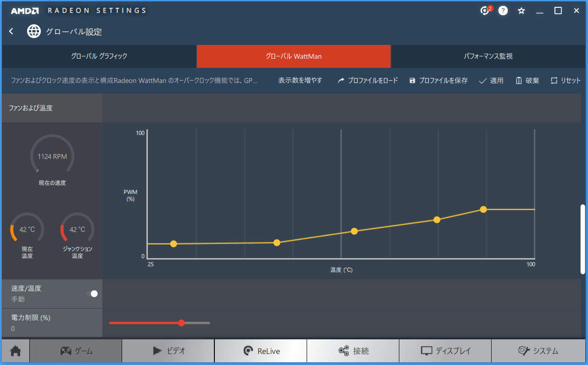
Task: Select the second fan curve point
Action: pyautogui.click(x=277, y=243)
